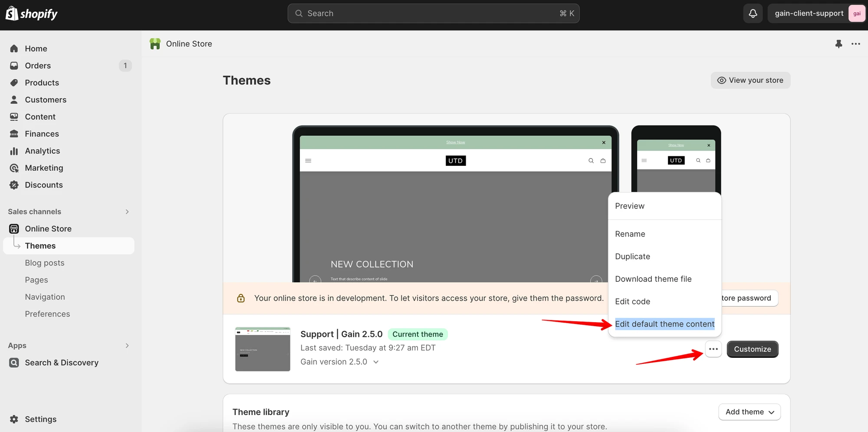Open the Gain version 2.5.0 dropdown

(339, 362)
